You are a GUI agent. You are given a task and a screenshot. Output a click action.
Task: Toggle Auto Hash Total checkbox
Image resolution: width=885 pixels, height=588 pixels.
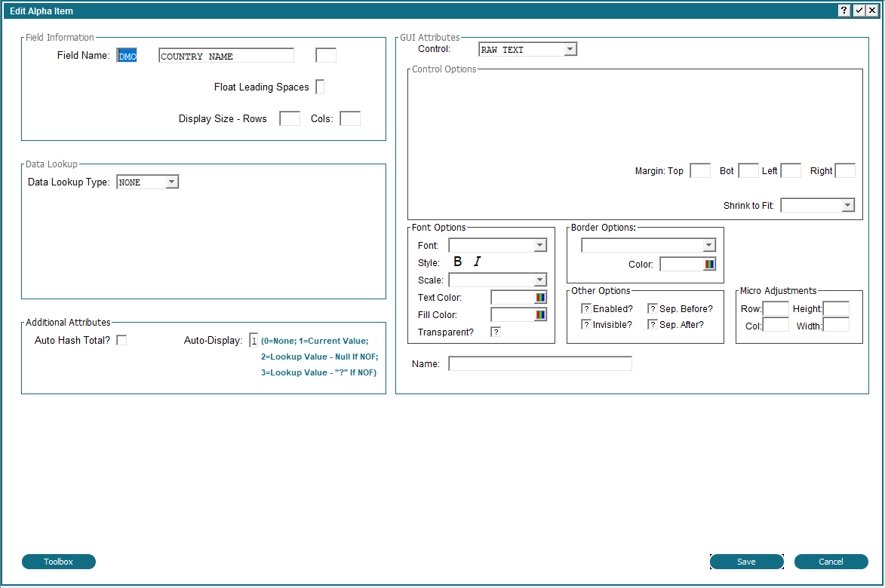[x=121, y=340]
